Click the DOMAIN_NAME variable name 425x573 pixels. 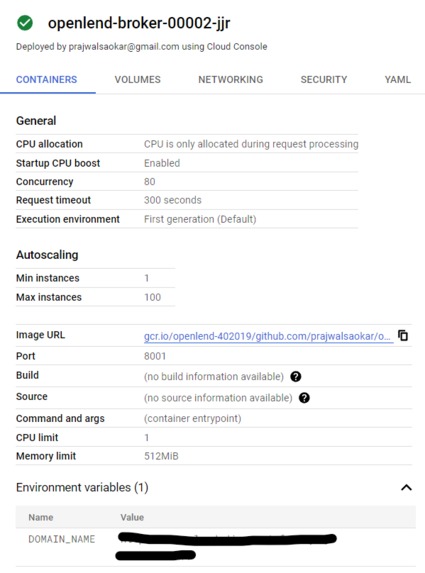point(62,539)
